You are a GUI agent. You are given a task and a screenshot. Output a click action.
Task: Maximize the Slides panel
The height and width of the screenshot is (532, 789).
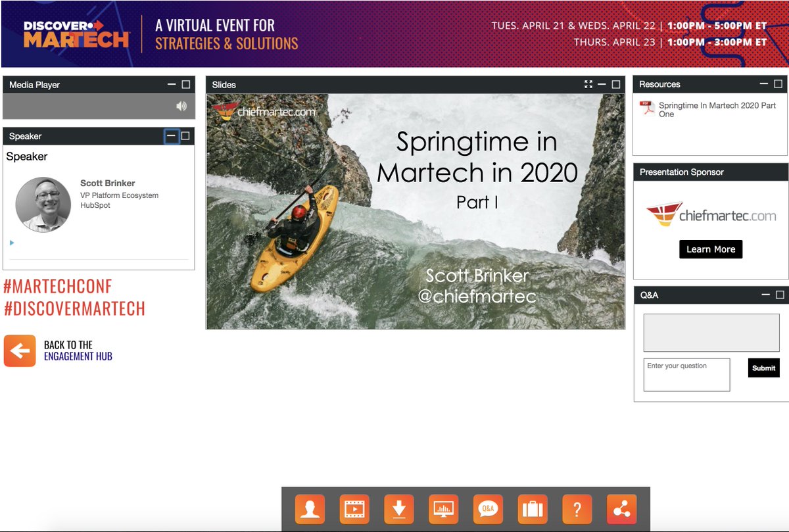click(616, 84)
